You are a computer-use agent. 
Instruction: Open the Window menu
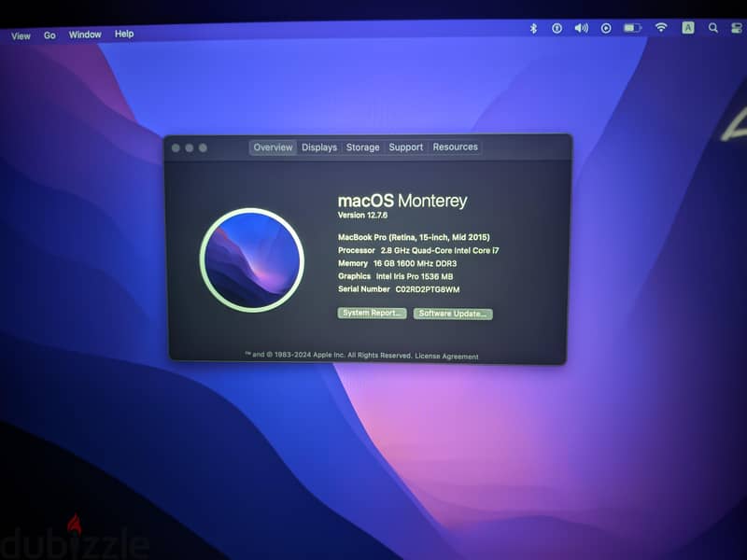tap(85, 35)
